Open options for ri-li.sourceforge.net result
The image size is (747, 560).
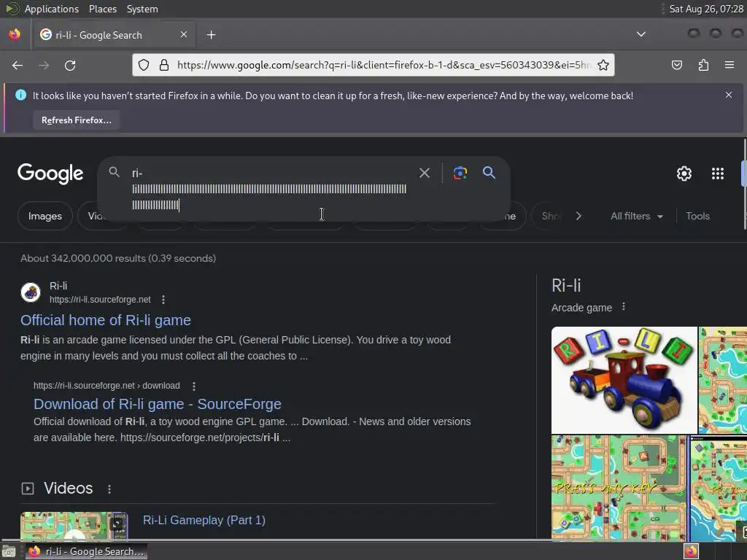tap(163, 300)
